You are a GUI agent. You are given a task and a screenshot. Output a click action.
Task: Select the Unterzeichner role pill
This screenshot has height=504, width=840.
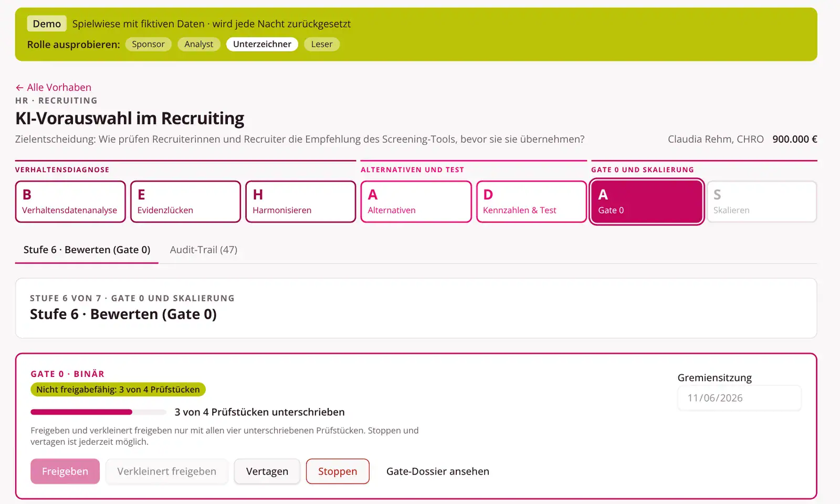point(262,44)
